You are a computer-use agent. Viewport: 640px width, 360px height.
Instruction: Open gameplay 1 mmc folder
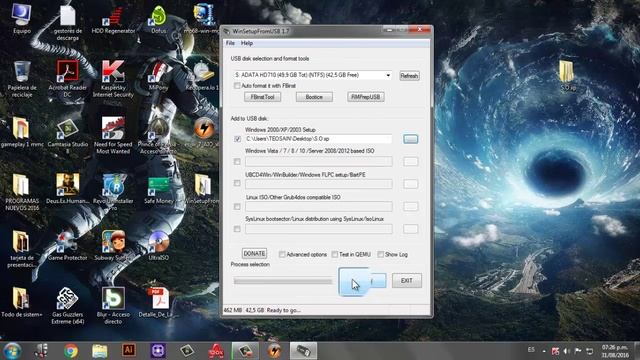pos(22,133)
